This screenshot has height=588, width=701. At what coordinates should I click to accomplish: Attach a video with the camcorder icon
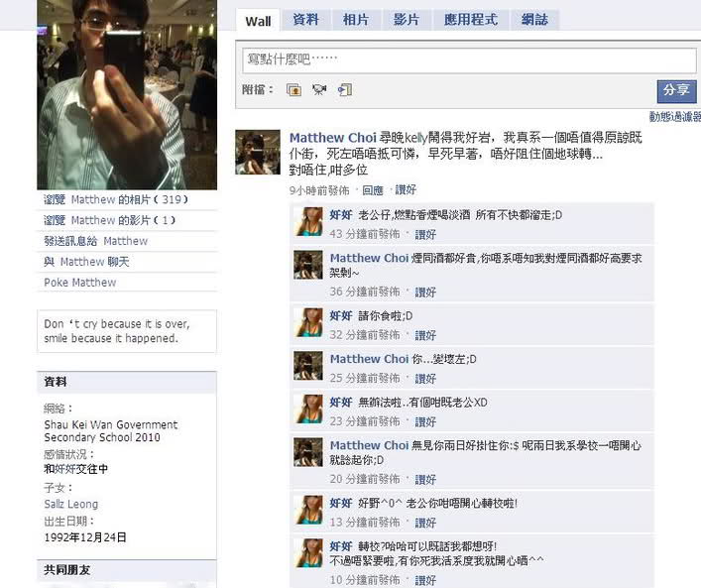point(319,90)
